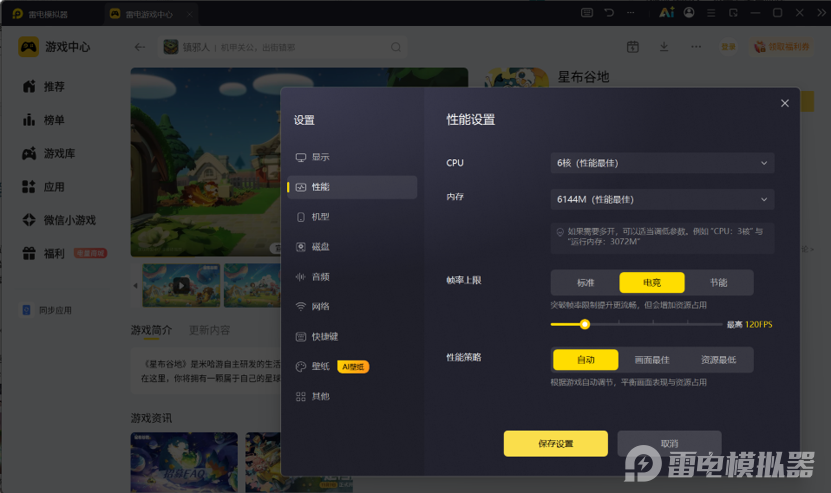This screenshot has height=493, width=831.
Task: Click the 登录 login button
Action: coord(728,47)
